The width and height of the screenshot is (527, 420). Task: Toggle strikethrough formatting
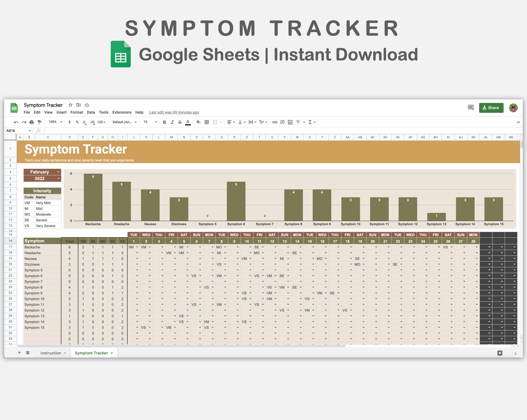tap(180, 122)
